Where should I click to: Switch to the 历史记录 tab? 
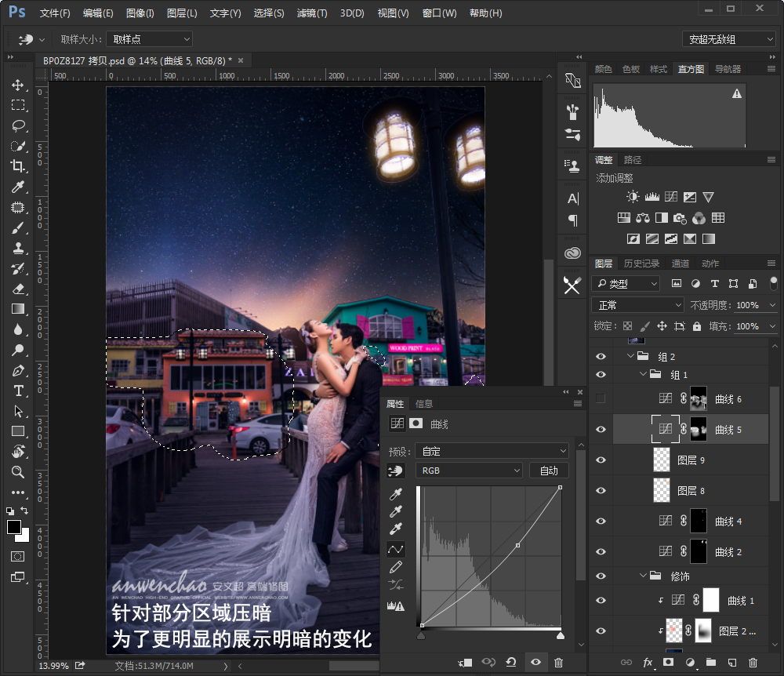click(x=641, y=263)
